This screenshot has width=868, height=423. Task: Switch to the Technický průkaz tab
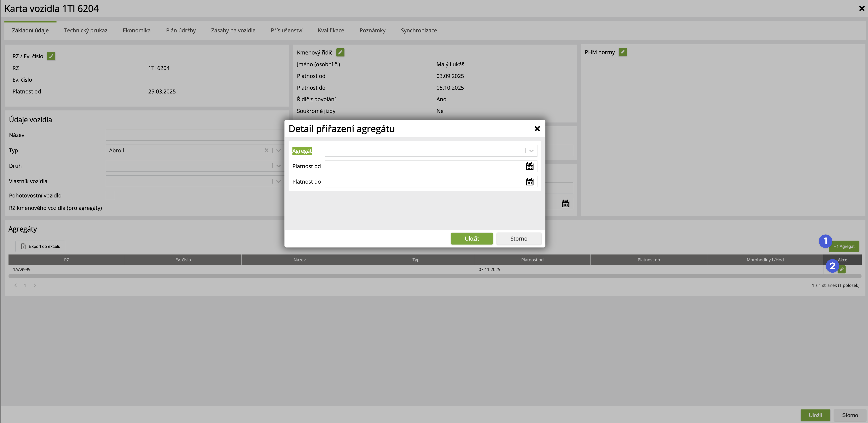pyautogui.click(x=86, y=30)
